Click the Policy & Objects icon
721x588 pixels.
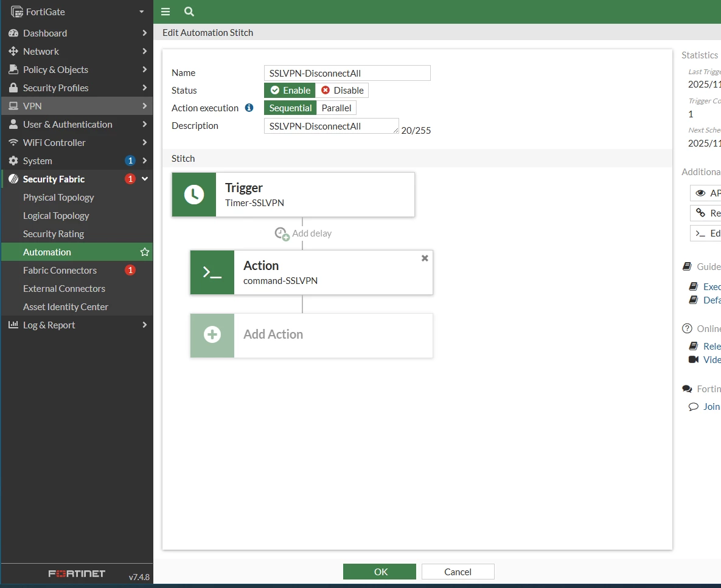coord(13,69)
